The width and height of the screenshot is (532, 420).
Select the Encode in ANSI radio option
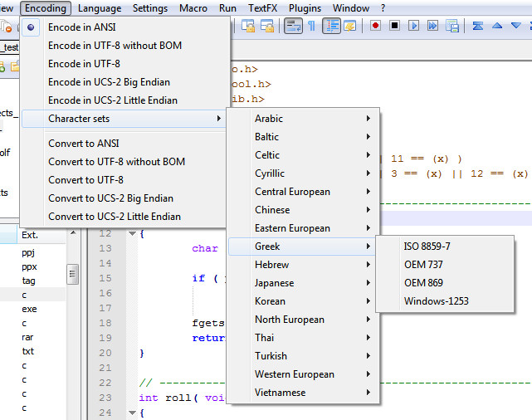(x=124, y=27)
